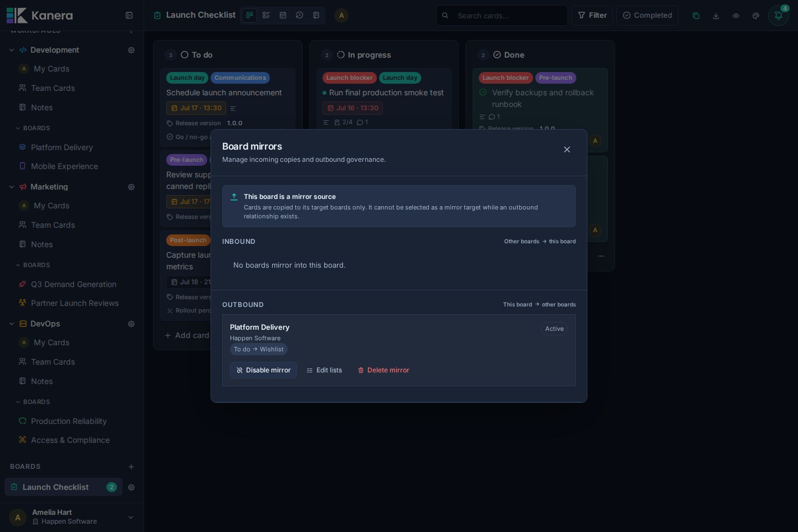This screenshot has height=532, width=798.
Task: Click the Jul 16 · 13:30 due date chip
Action: point(352,108)
